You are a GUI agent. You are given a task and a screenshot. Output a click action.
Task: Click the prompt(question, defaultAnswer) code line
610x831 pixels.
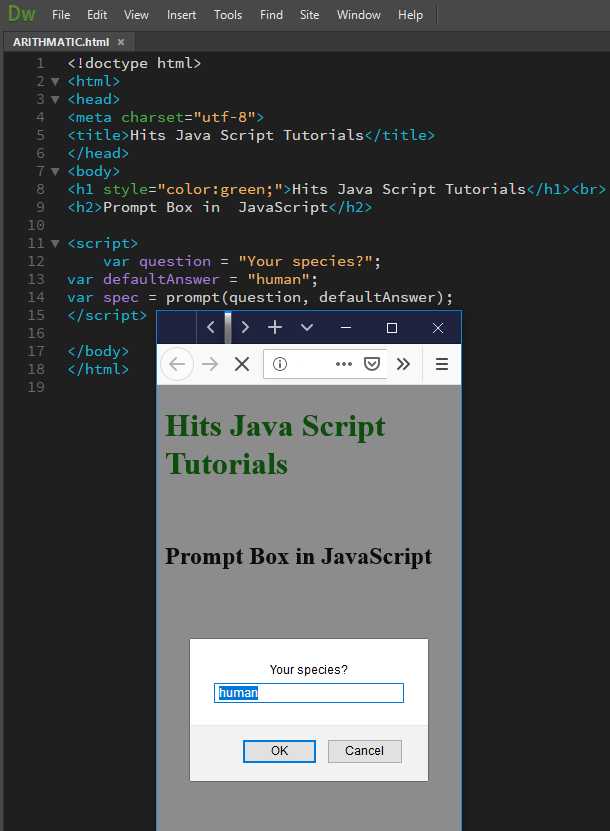(260, 298)
